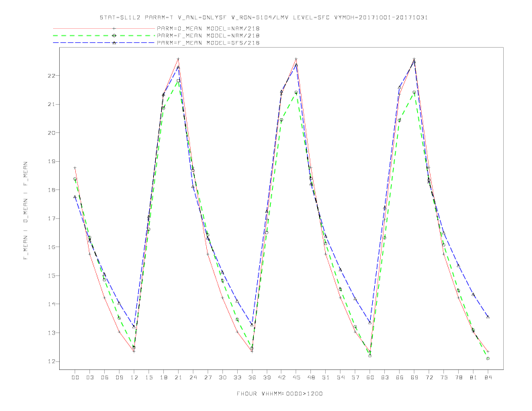The width and height of the screenshot is (532, 411).
Task: Click the blue dashed legend line sample
Action: click(104, 43)
